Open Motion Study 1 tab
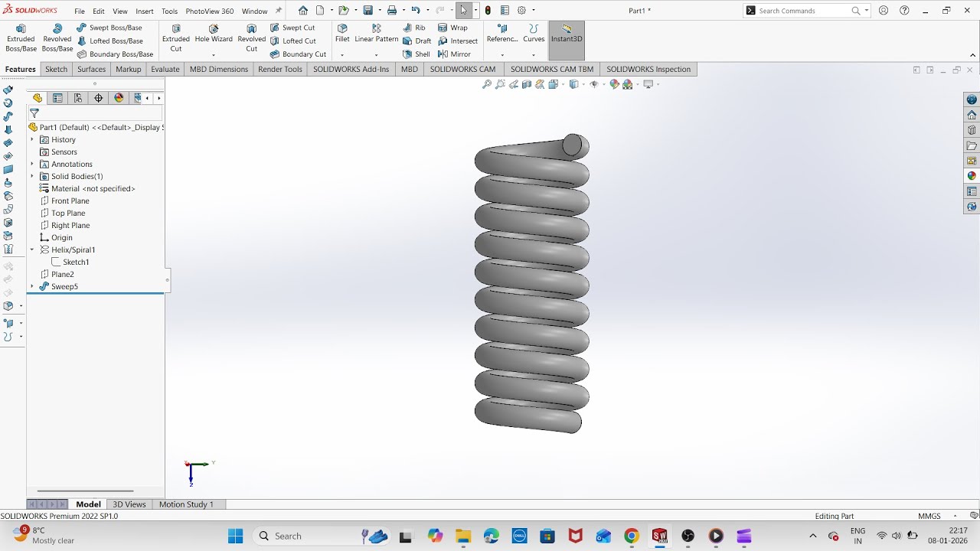Screen dimensions: 980x551 click(x=186, y=504)
